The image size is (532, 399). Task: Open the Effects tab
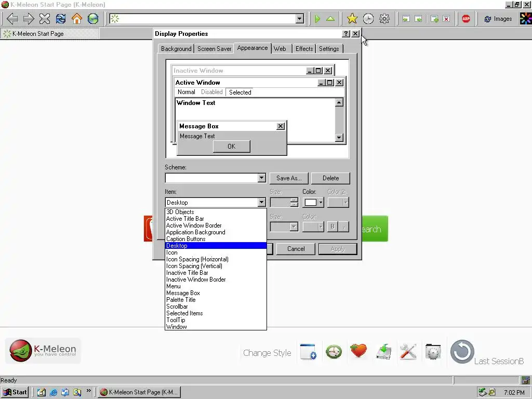(x=304, y=49)
